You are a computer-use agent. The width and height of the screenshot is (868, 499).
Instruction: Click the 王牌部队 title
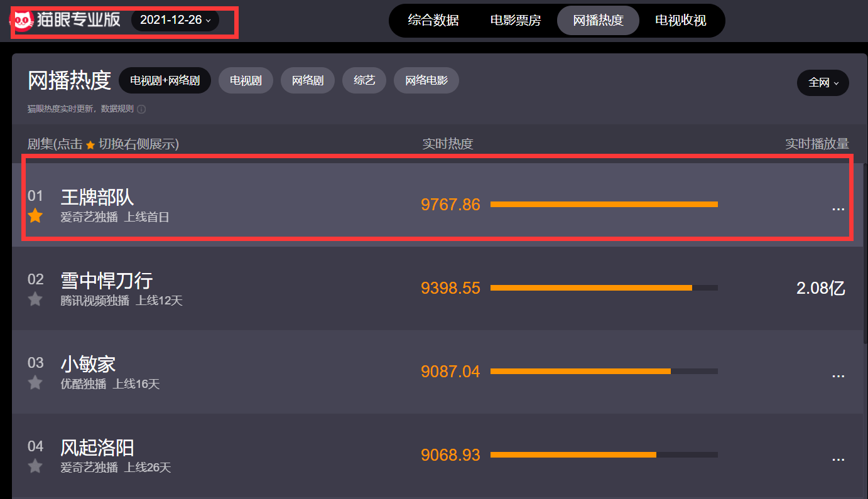pyautogui.click(x=97, y=197)
